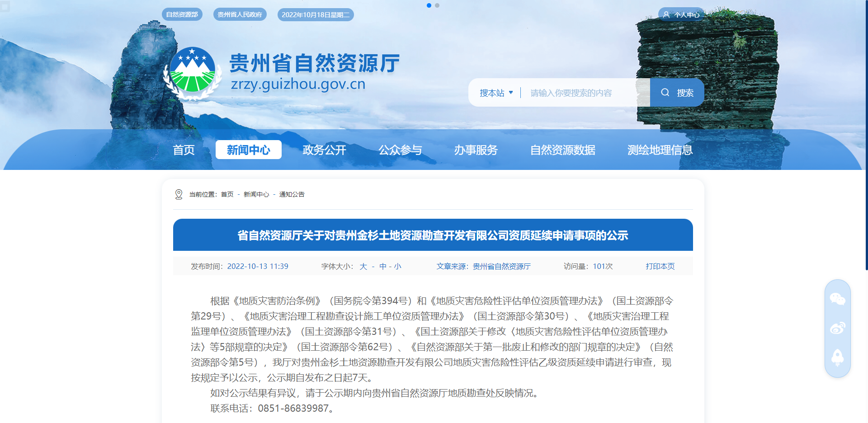Share article via WeChat icon
This screenshot has height=423, width=868.
(838, 299)
